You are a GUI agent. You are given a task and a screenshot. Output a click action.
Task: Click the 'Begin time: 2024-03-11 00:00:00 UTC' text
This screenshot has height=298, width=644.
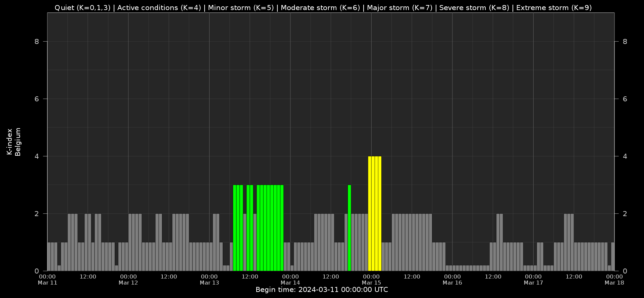(322, 290)
